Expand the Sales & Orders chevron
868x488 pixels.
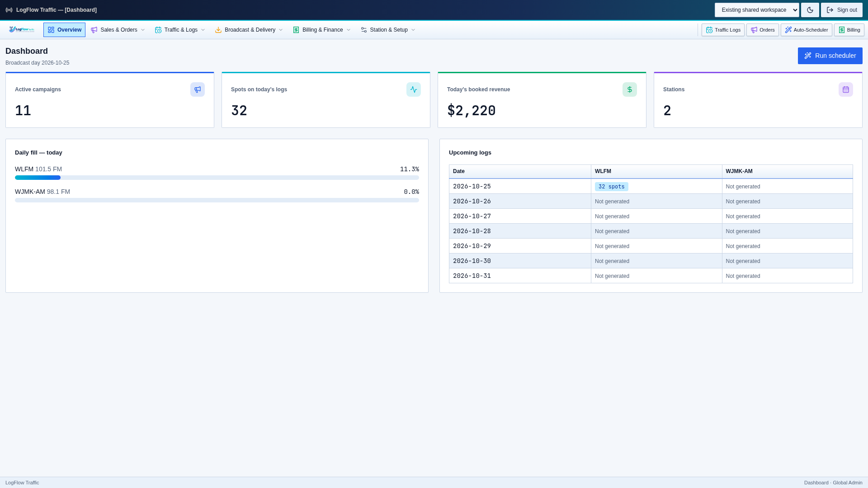(x=143, y=30)
